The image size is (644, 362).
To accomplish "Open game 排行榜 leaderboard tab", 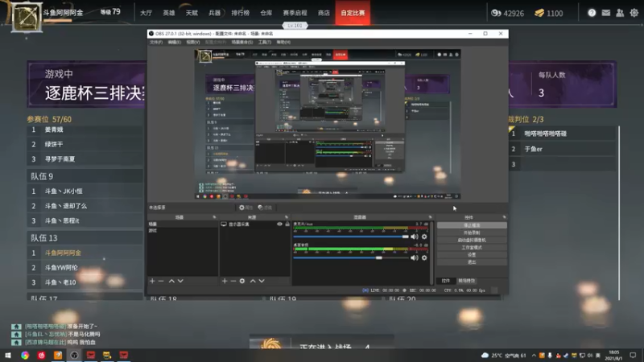I will tap(240, 13).
